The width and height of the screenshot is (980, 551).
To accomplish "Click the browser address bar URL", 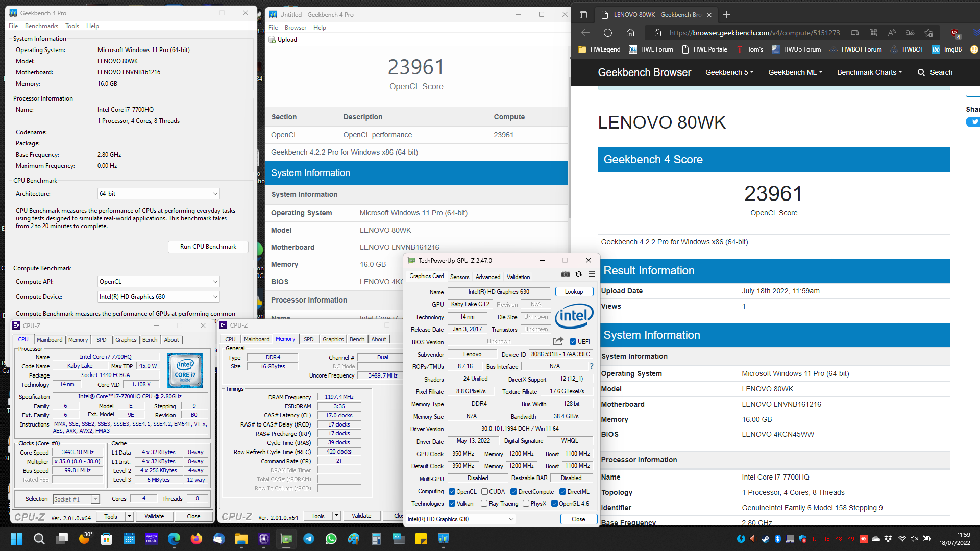I will pos(754,33).
